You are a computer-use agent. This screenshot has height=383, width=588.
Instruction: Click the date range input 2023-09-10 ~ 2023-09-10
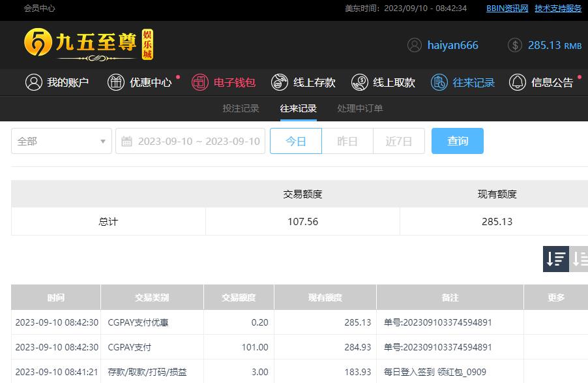pos(190,141)
